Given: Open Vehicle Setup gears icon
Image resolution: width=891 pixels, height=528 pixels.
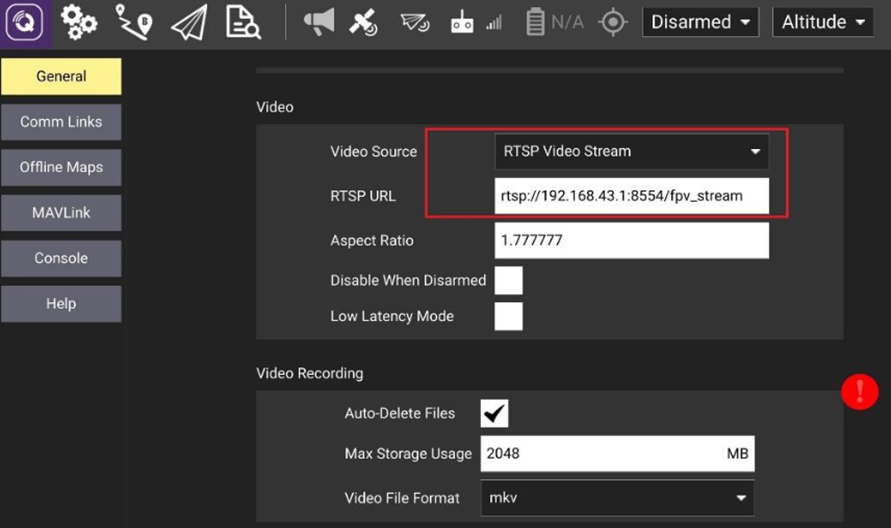Looking at the screenshot, I should pos(79,23).
